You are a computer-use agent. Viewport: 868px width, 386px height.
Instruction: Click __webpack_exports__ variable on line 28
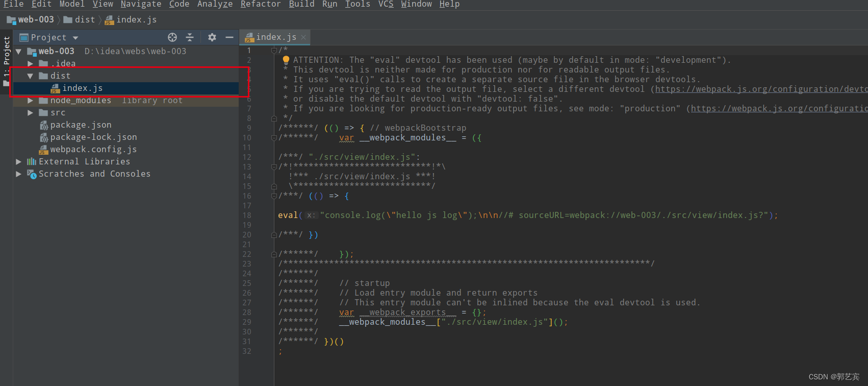408,312
